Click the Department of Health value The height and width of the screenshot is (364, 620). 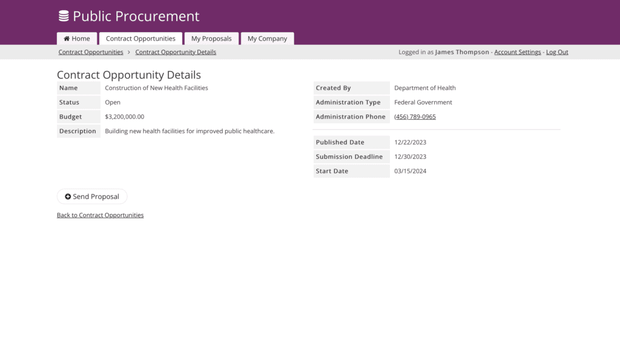424,88
